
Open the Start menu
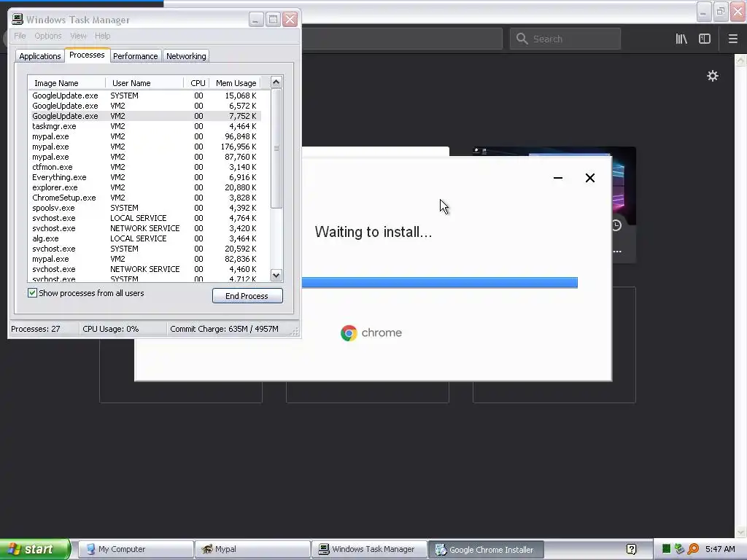pos(34,549)
